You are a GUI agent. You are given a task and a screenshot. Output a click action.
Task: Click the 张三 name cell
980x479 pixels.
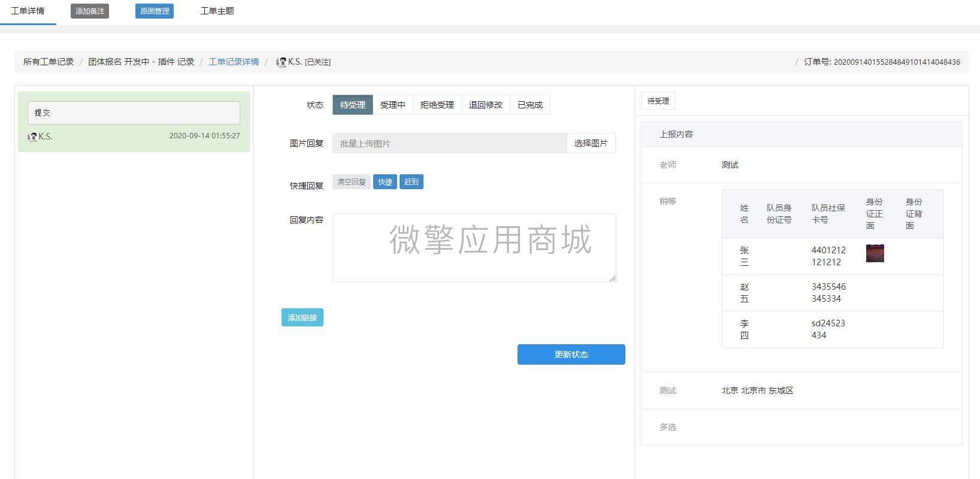tap(745, 256)
